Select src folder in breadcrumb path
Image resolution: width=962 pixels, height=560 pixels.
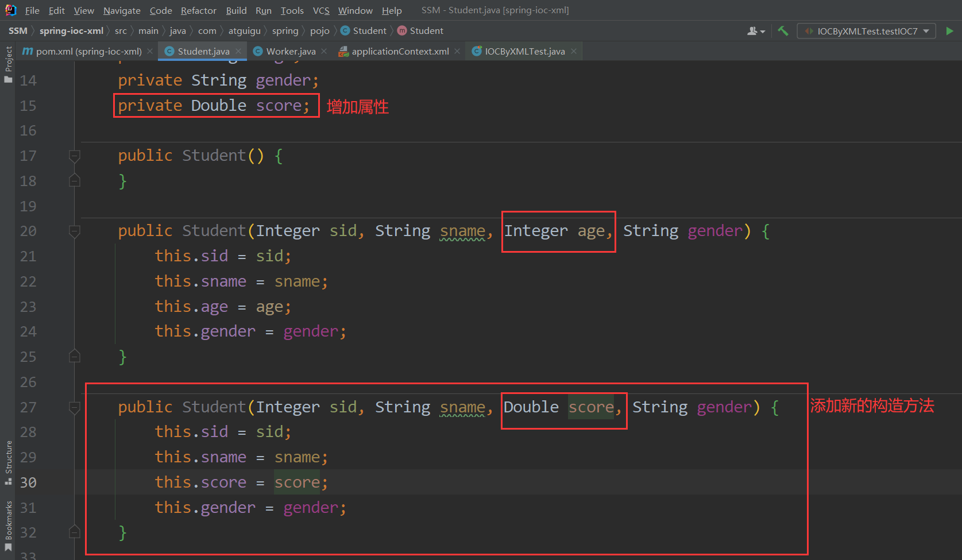click(121, 31)
